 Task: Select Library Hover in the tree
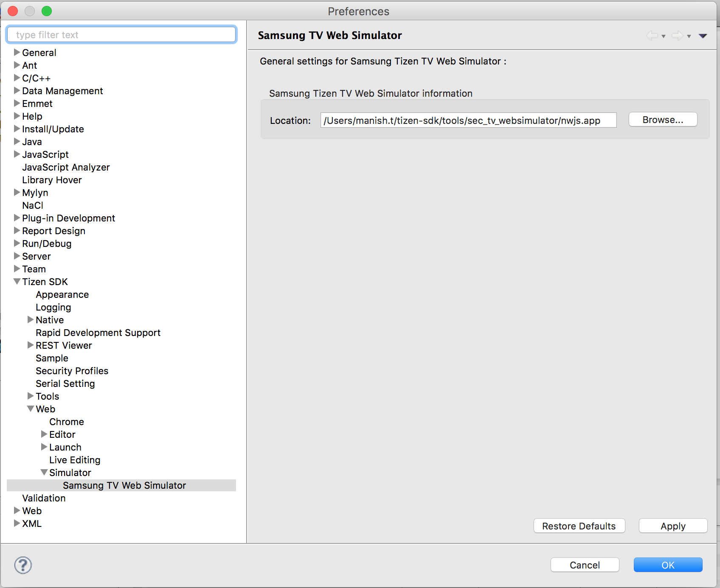click(x=52, y=180)
